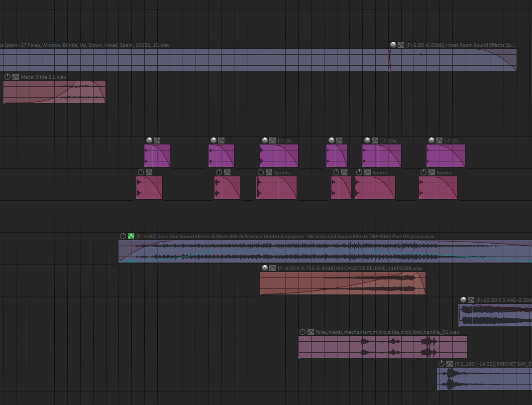532x405 pixels.
Task: Click envelope icon beside foley,metal,mechanism item name
Action: click(x=311, y=332)
